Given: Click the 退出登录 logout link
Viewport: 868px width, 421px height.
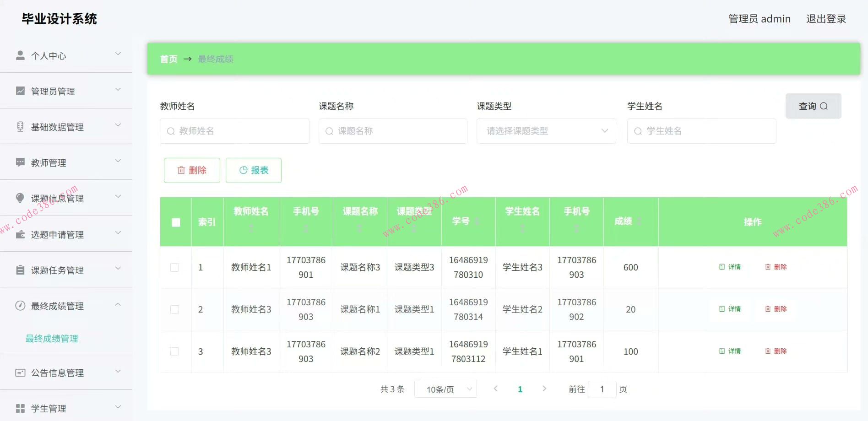Looking at the screenshot, I should pos(826,18).
